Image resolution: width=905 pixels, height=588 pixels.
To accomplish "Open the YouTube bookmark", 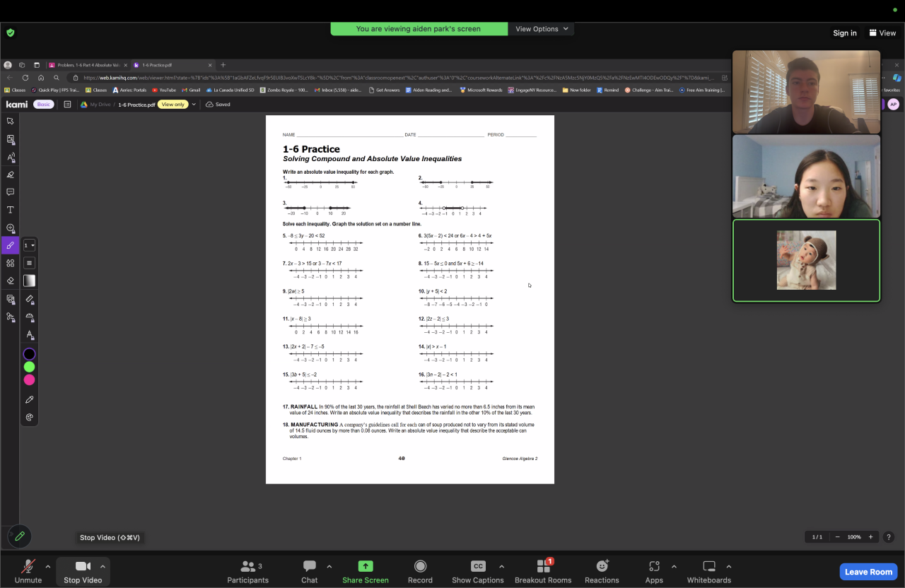I will 164,90.
